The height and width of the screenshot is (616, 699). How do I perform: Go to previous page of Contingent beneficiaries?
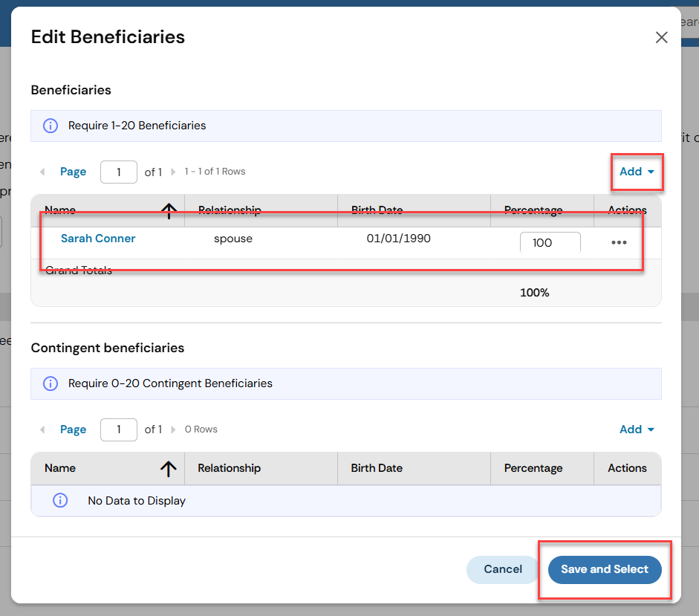pos(42,429)
